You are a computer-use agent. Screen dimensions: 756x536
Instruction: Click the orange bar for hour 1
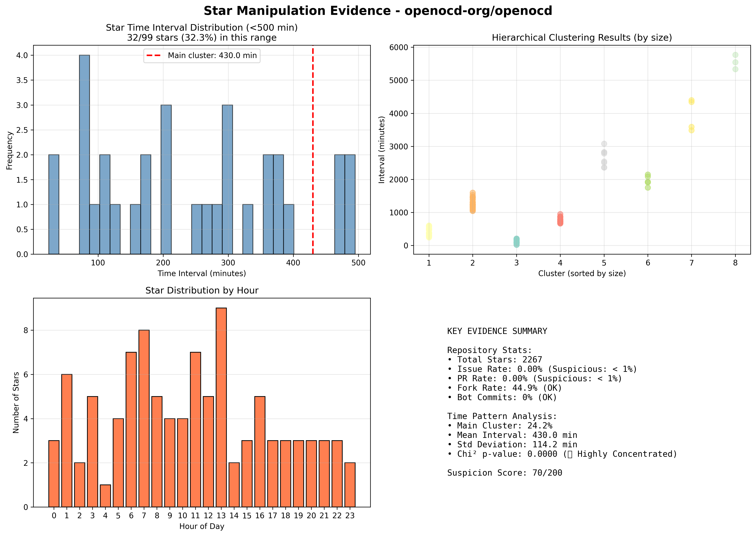[67, 441]
